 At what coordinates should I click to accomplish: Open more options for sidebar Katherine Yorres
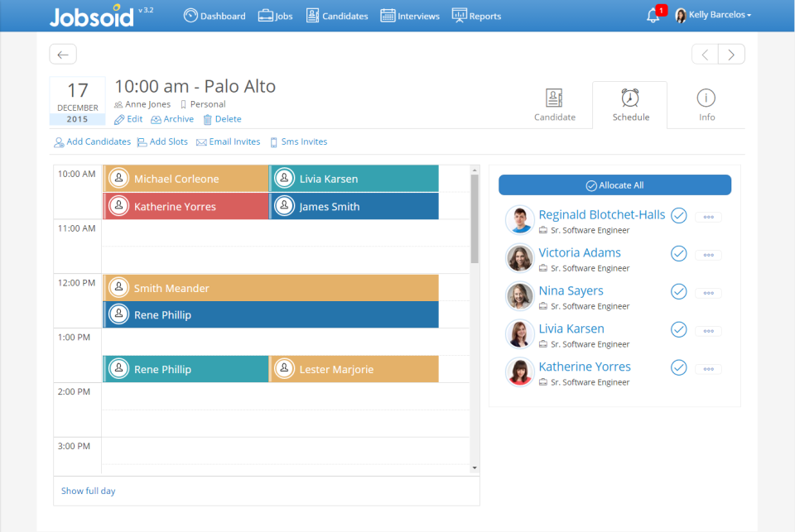click(x=708, y=369)
